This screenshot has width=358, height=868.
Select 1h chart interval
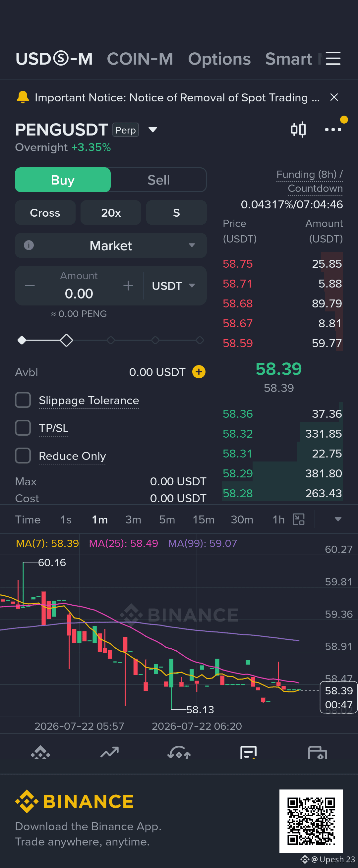coord(278,519)
